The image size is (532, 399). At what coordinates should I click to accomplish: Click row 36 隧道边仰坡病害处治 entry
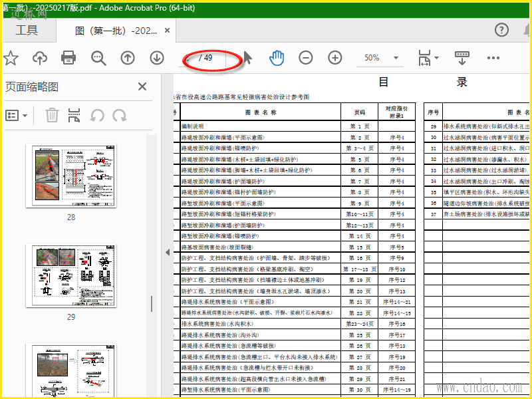coord(486,203)
